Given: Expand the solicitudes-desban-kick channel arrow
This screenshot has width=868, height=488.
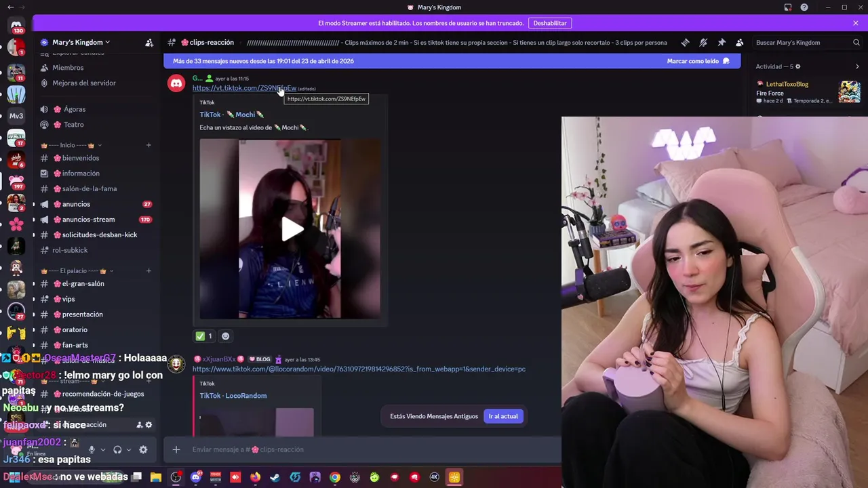Looking at the screenshot, I should point(34,235).
